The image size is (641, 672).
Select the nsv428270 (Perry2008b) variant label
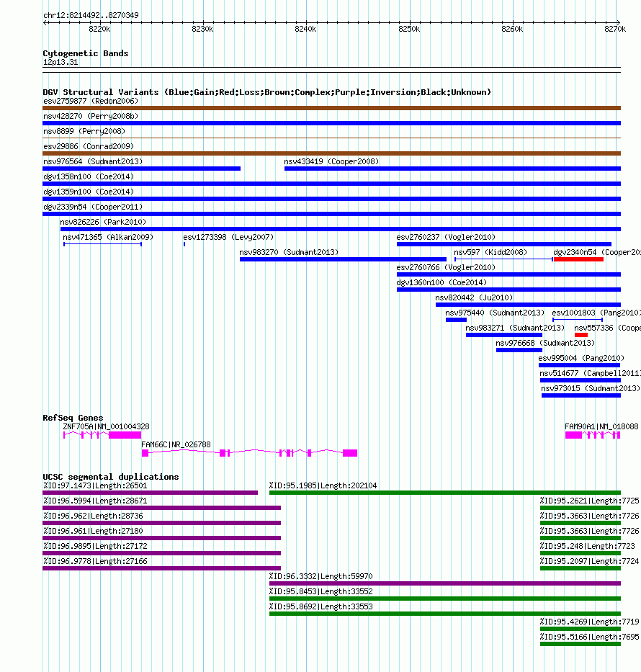click(91, 116)
